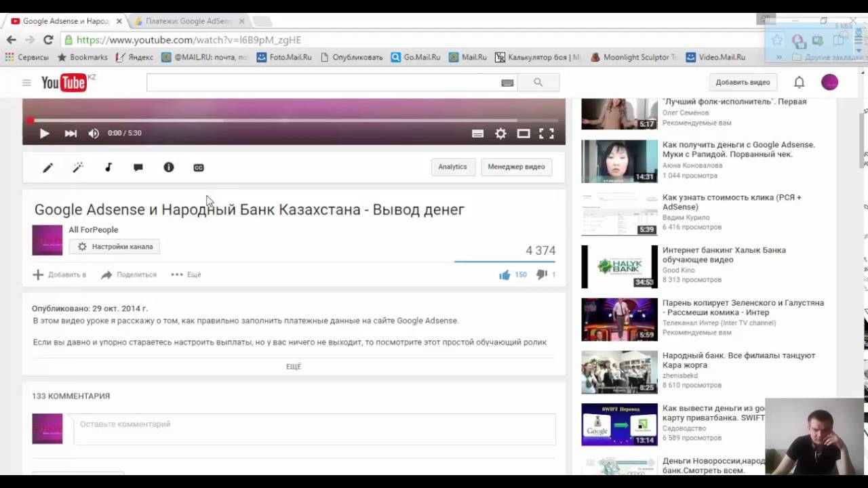Open Moonlight Sculptor bookmark

pos(633,58)
